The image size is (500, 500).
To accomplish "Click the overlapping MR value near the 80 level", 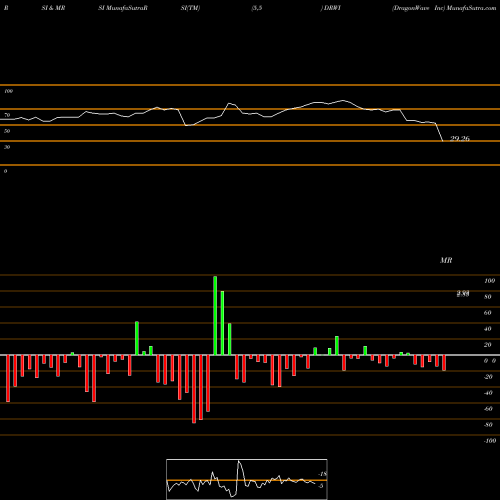I will (x=463, y=294).
